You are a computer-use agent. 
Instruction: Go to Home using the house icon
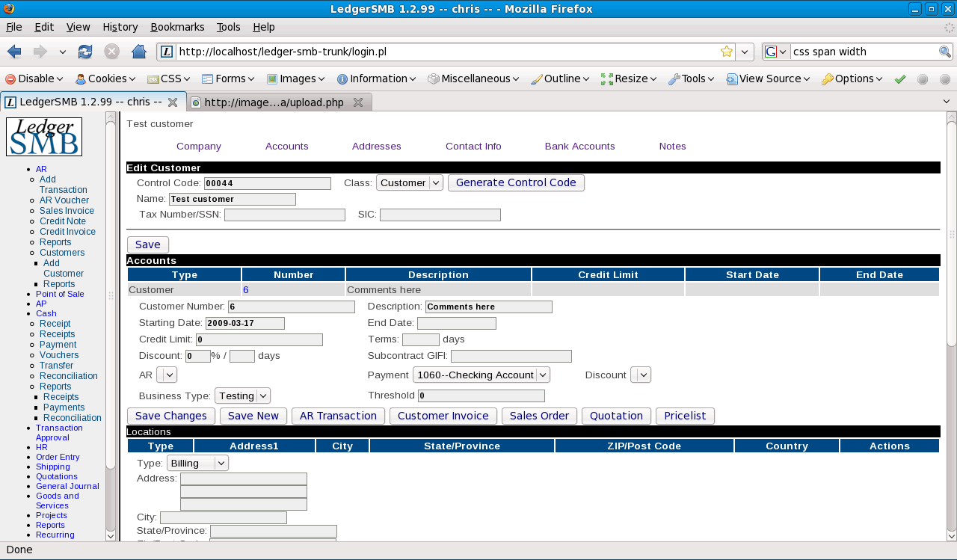coord(138,52)
